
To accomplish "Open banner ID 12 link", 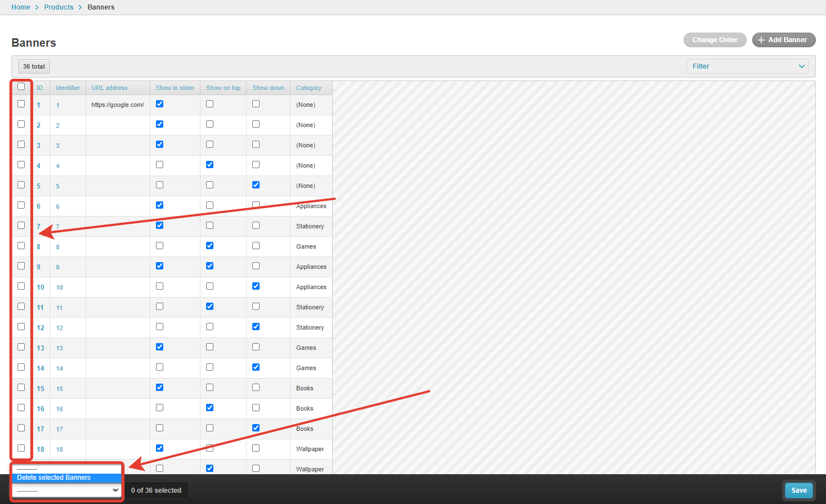I will (41, 328).
